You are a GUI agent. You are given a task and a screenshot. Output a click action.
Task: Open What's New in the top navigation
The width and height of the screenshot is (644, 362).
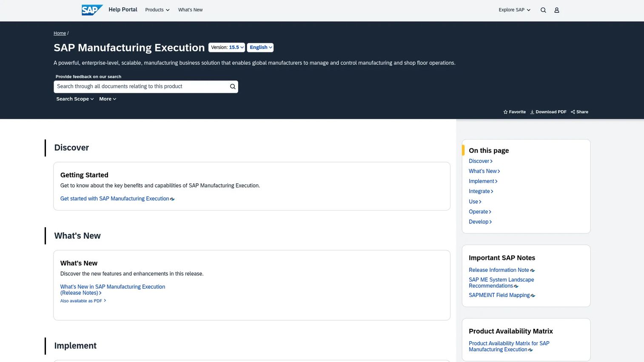point(190,10)
